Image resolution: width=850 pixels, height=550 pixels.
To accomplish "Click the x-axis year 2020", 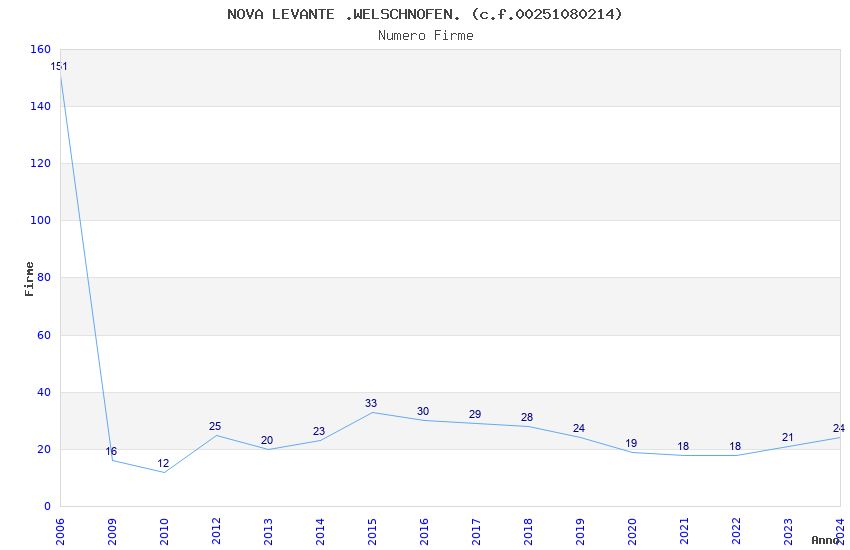I will [633, 532].
